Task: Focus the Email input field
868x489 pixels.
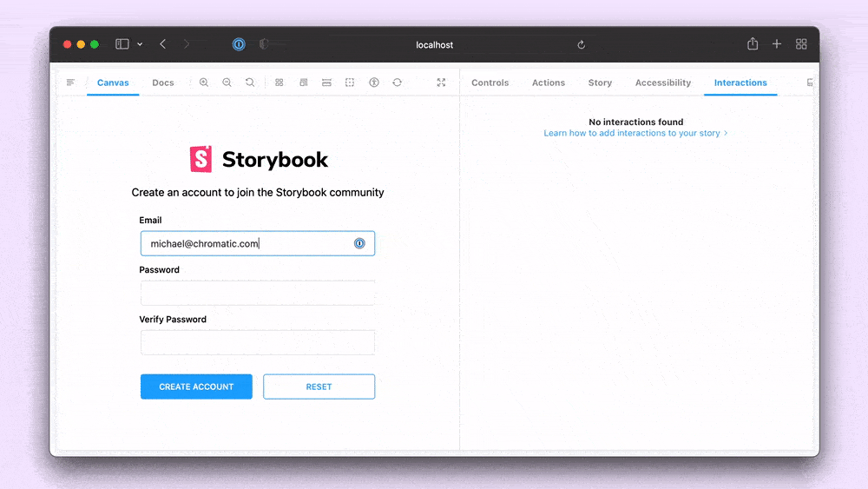Action: click(258, 243)
